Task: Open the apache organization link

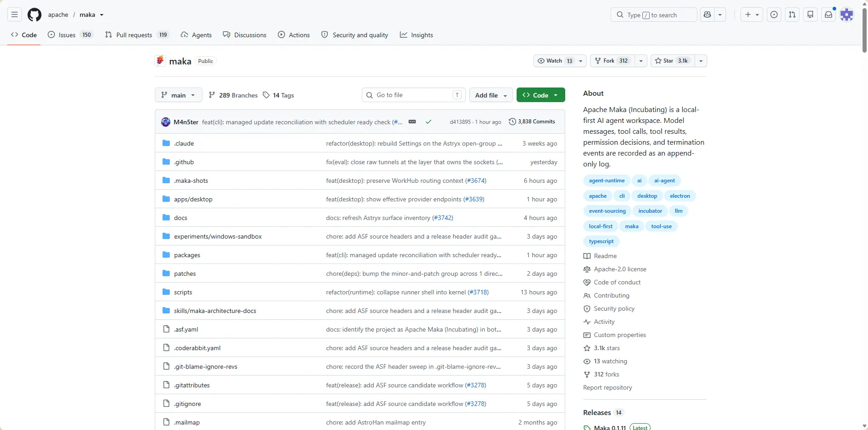Action: tap(58, 15)
